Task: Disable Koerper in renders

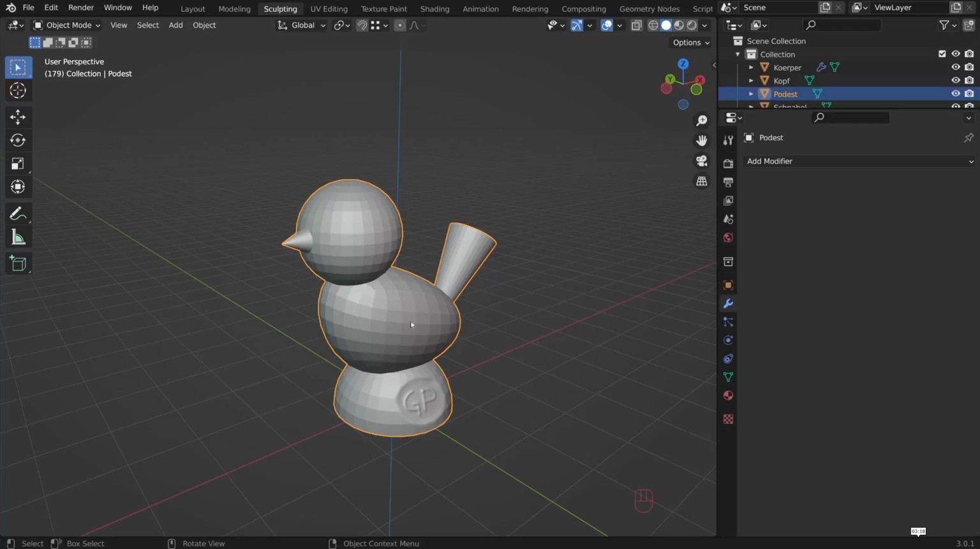Action: (x=969, y=67)
